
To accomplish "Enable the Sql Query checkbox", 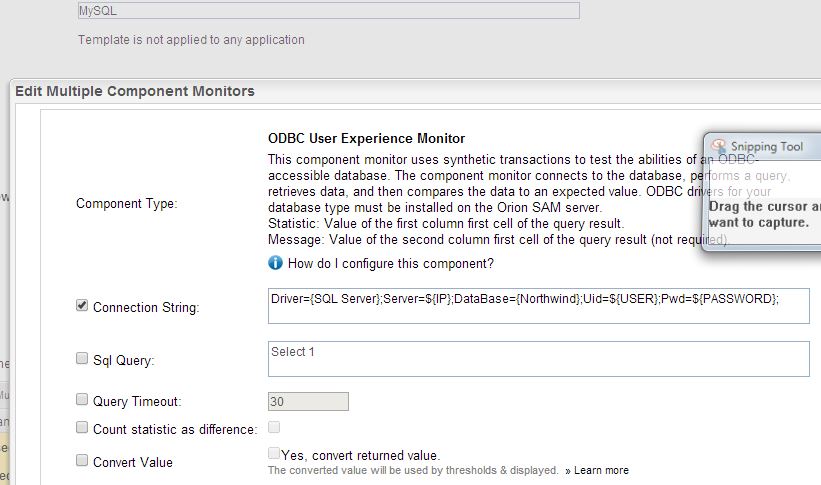I will [x=82, y=358].
